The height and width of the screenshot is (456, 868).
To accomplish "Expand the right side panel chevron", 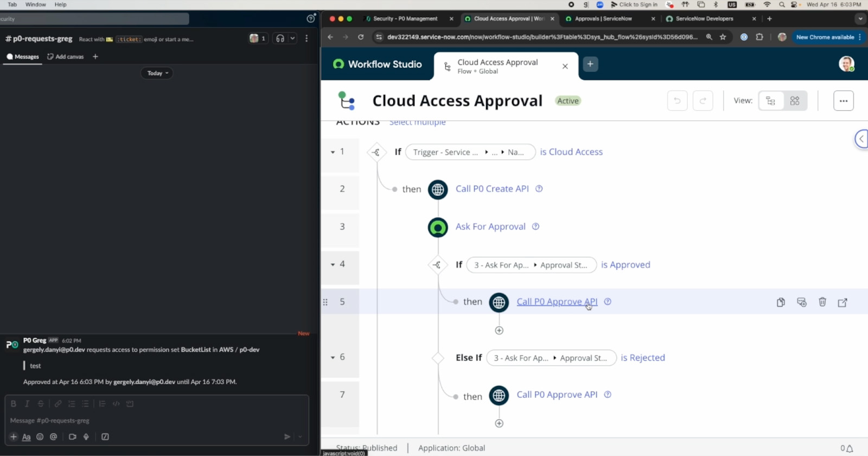I will pos(861,139).
